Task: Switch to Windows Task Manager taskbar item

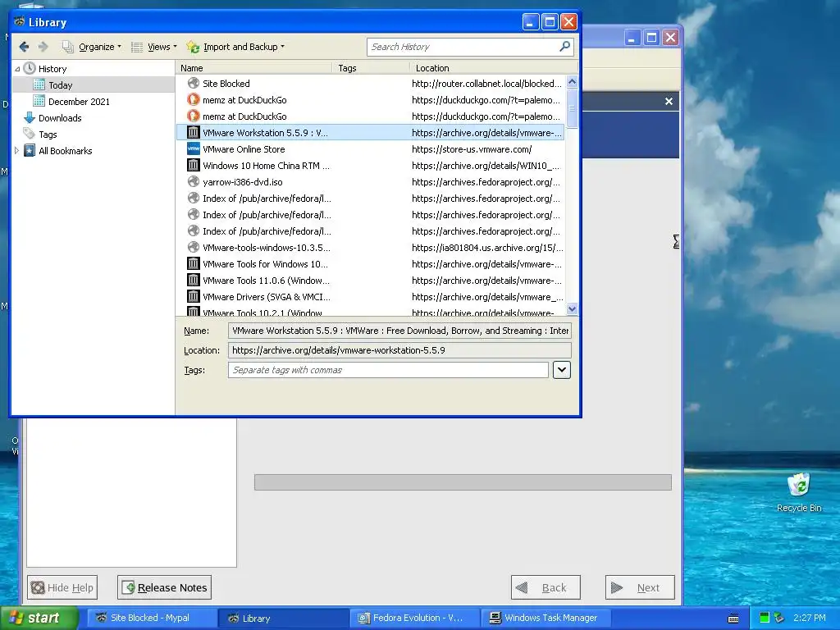Action: 546,618
